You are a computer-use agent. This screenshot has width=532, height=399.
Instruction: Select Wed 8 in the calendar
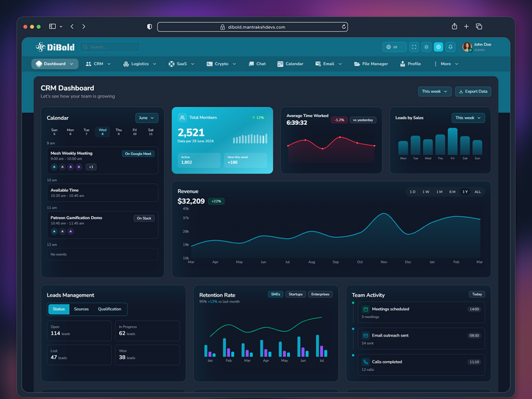[x=102, y=132]
